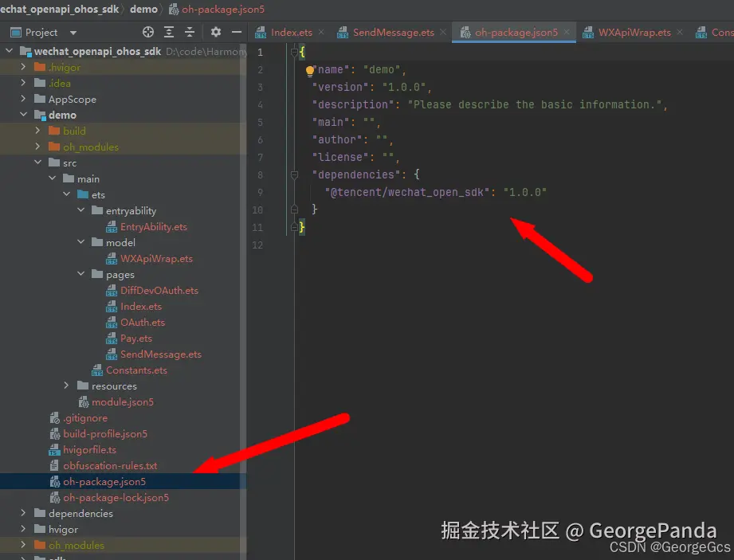Viewport: 734px width, 560px height.
Task: Switch to the WXApiWrap.ets tab
Action: tap(634, 33)
